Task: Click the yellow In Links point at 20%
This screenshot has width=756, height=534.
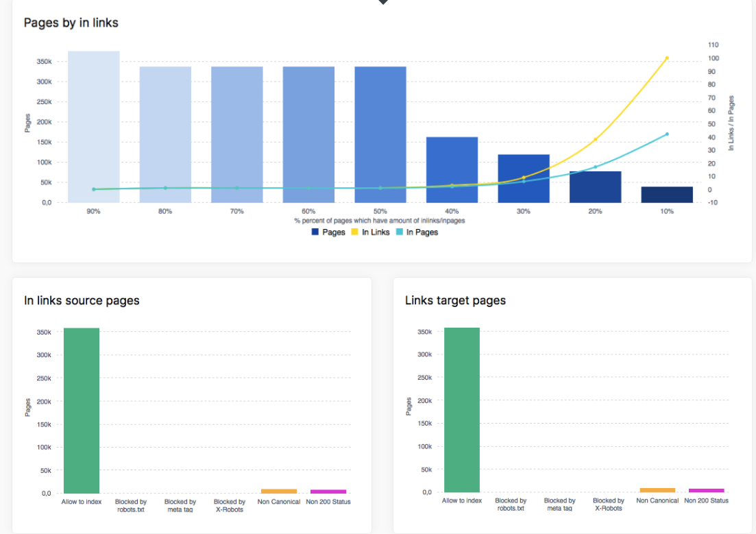Action: tap(595, 139)
